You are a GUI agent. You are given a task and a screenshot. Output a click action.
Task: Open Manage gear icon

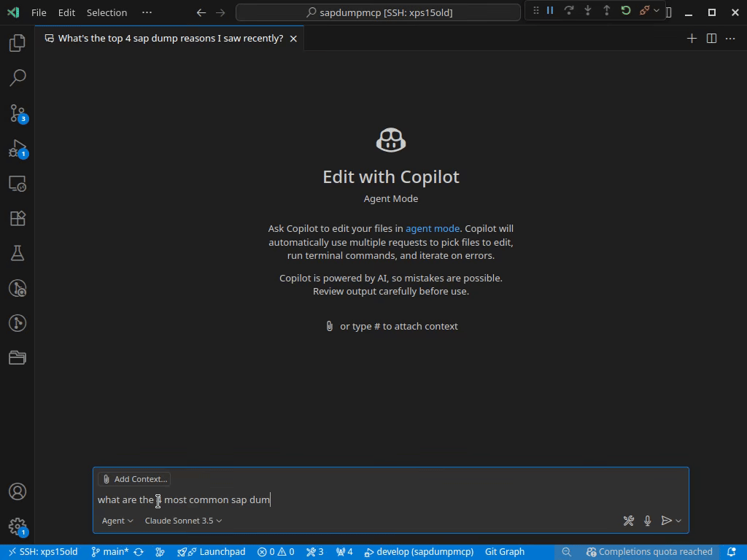click(18, 526)
